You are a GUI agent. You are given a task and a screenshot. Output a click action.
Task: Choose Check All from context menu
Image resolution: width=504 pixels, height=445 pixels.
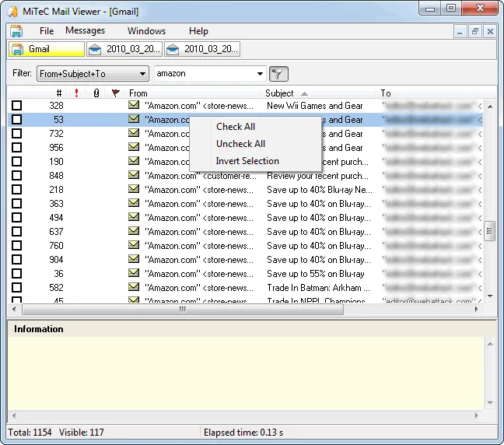click(236, 127)
